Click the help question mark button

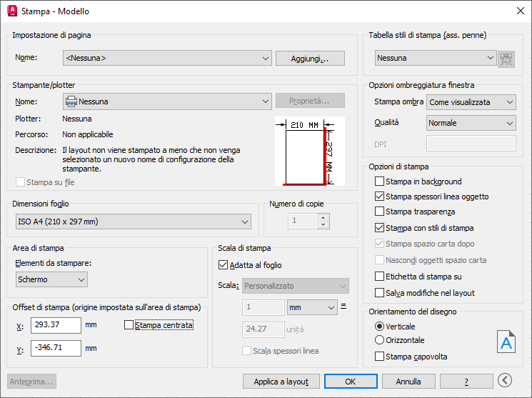466,382
